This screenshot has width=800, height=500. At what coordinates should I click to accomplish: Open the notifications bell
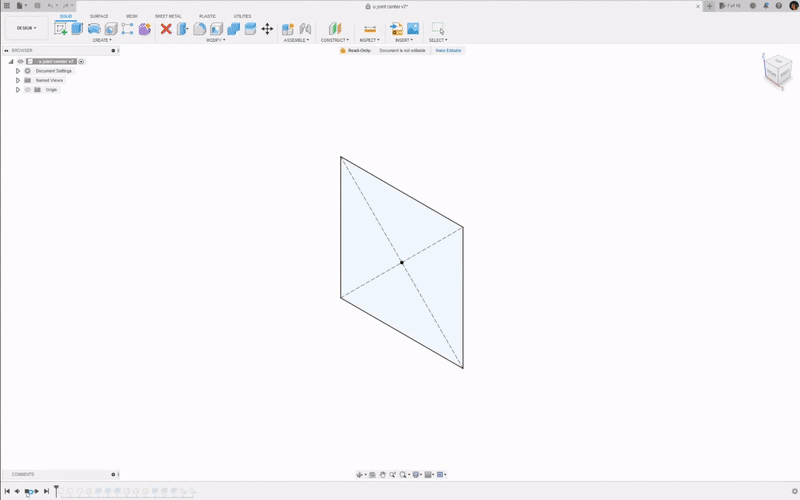(x=766, y=6)
